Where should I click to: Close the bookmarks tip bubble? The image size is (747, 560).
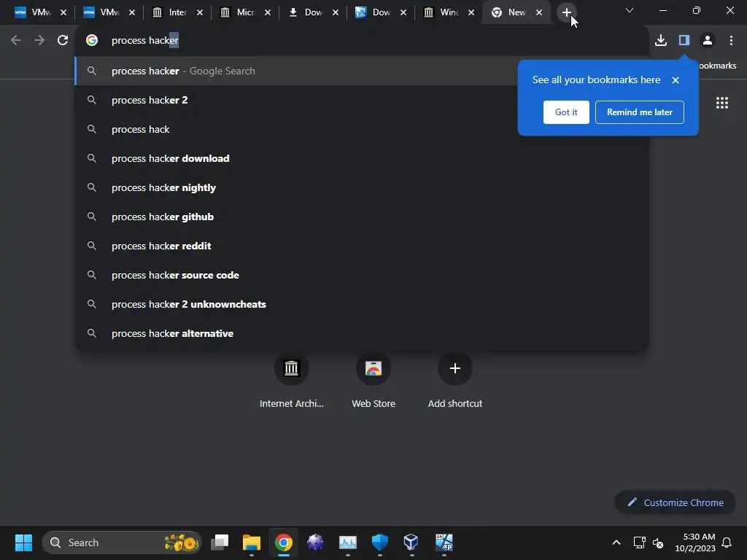click(x=676, y=80)
